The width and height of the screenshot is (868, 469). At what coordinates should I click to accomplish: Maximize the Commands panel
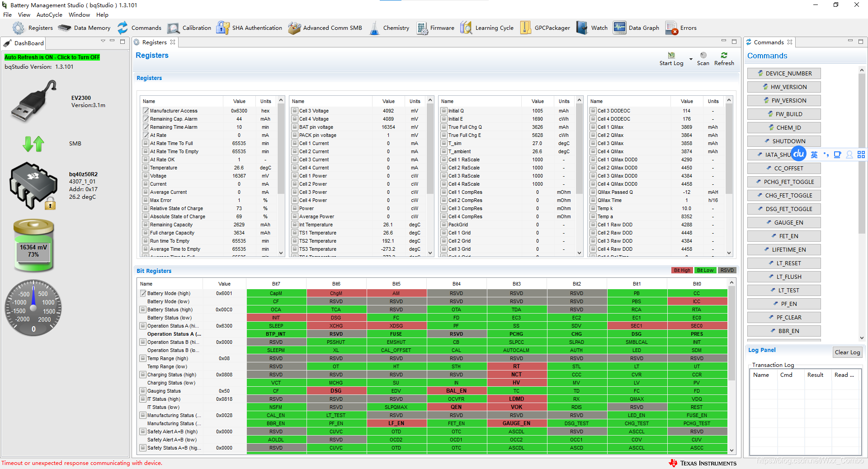(861, 42)
